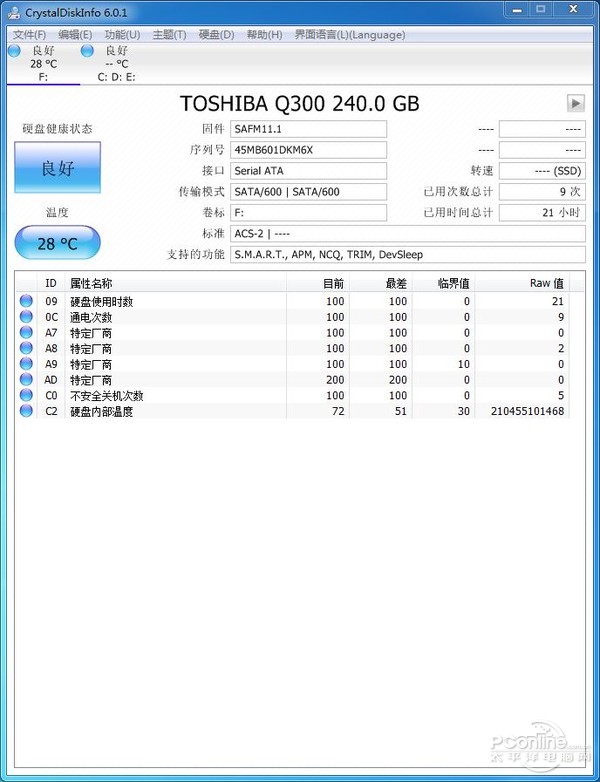Close the CrystalDiskInfo window
600x782 pixels.
pos(574,9)
